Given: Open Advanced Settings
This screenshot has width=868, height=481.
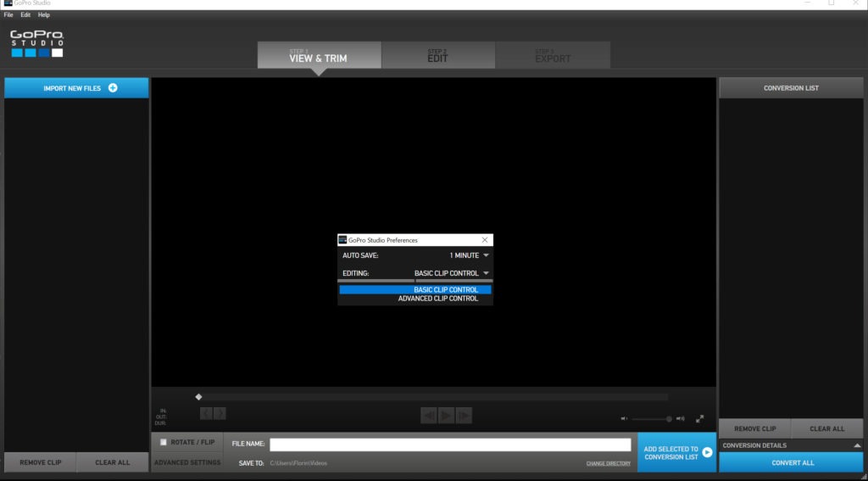Looking at the screenshot, I should pyautogui.click(x=187, y=462).
